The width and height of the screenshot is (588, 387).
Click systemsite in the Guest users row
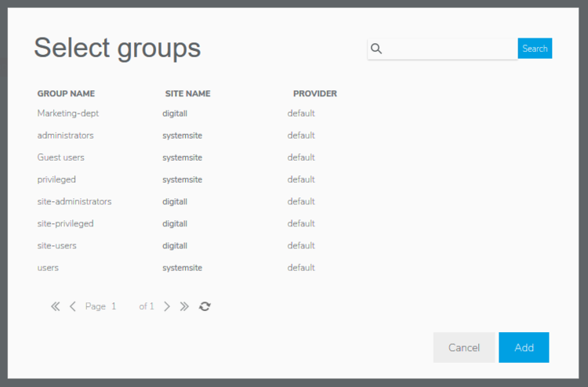[x=182, y=157]
